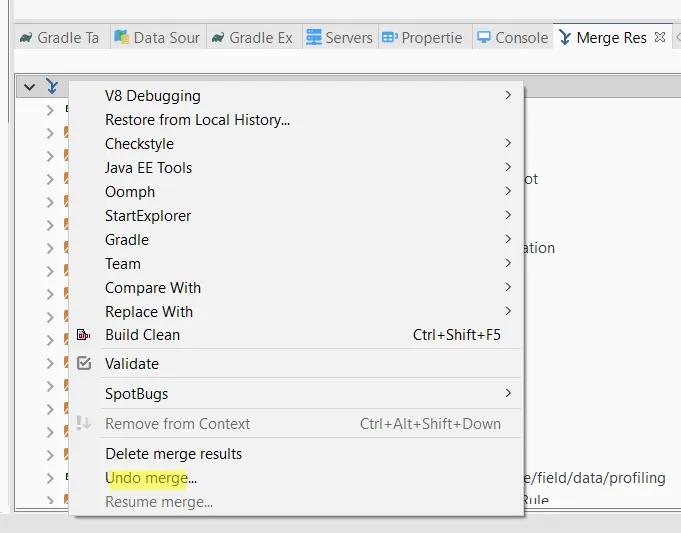Click the Data Source tab icon

click(x=122, y=37)
